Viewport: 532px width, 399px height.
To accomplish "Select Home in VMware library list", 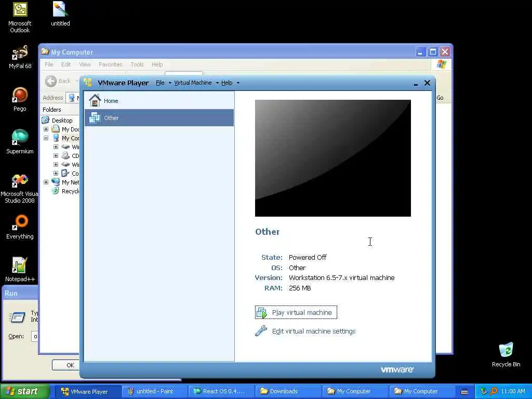I will click(159, 100).
